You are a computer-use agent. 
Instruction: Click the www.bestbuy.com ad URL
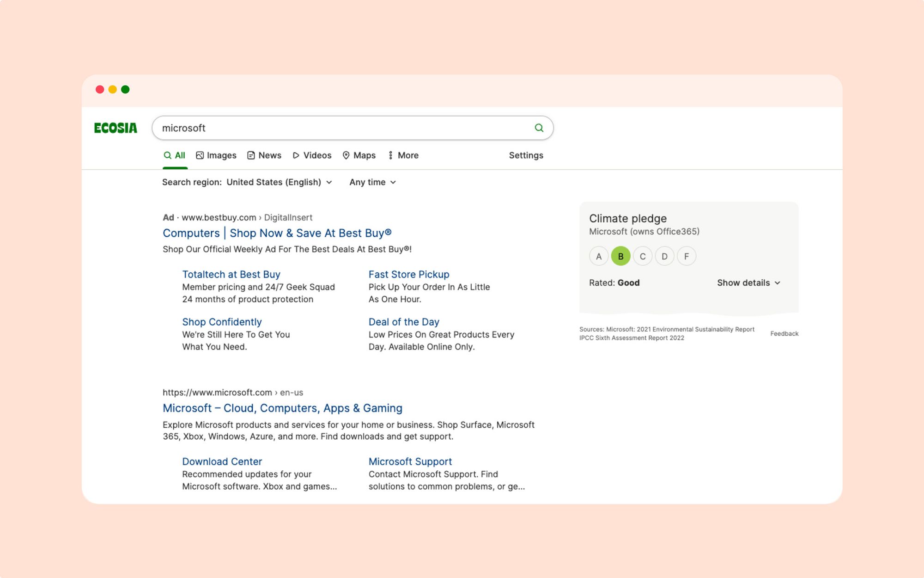(219, 217)
